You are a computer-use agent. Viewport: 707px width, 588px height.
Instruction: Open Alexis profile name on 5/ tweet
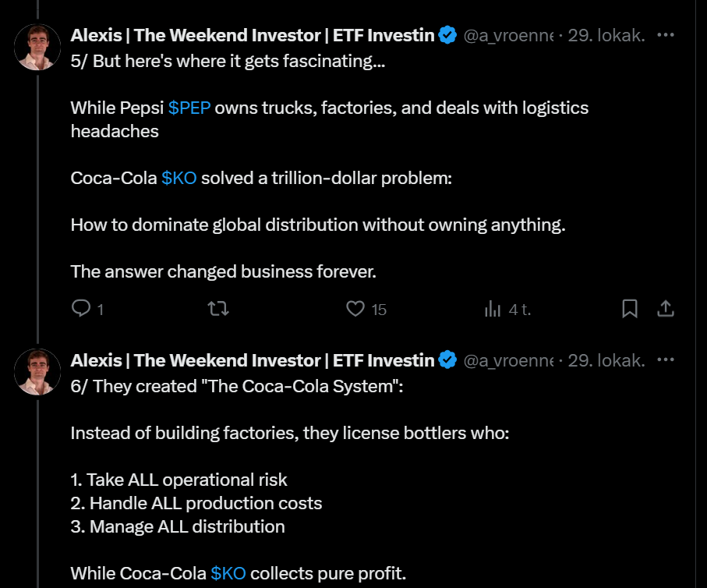coord(252,35)
